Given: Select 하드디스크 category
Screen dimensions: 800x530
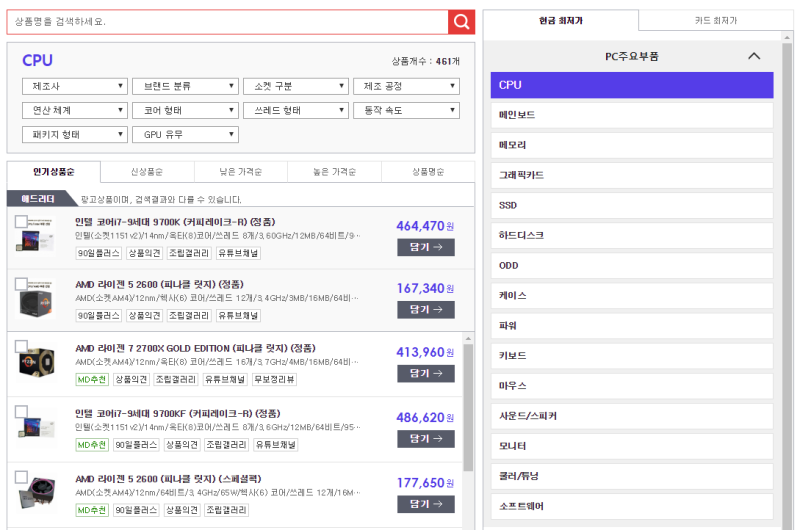Looking at the screenshot, I should click(x=632, y=236).
